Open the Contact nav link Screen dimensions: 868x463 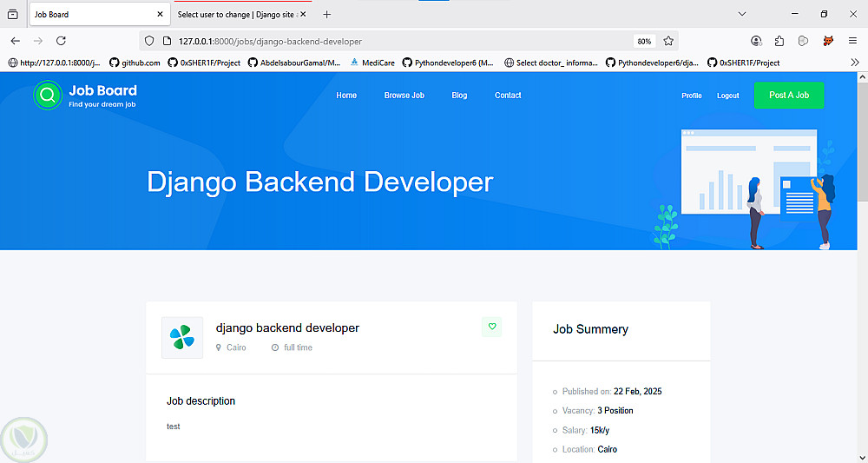[x=508, y=96]
